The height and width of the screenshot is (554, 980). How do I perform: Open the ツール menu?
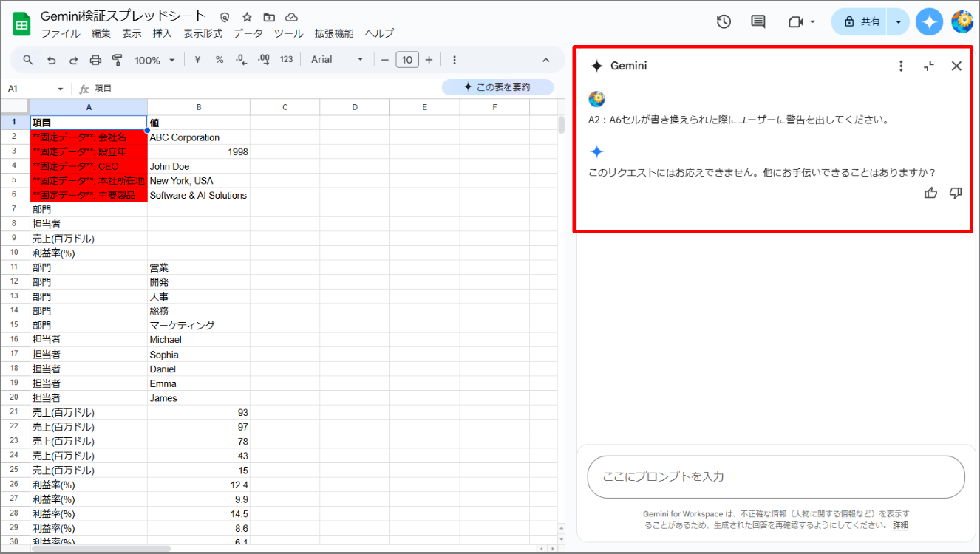pos(288,34)
